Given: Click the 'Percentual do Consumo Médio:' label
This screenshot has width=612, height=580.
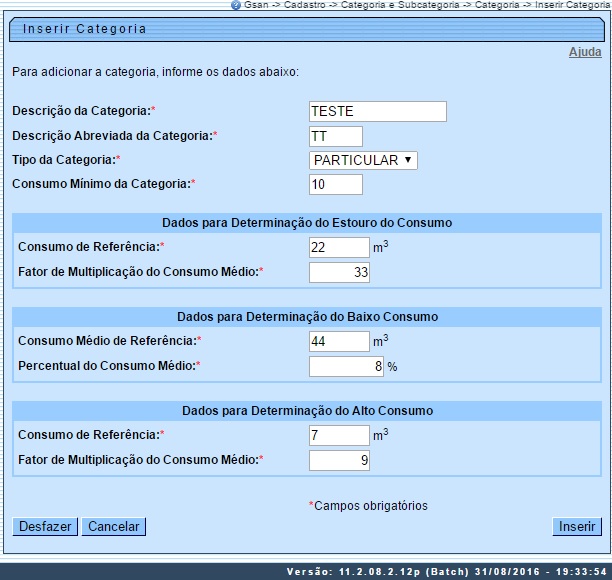Looking at the screenshot, I should [x=109, y=366].
